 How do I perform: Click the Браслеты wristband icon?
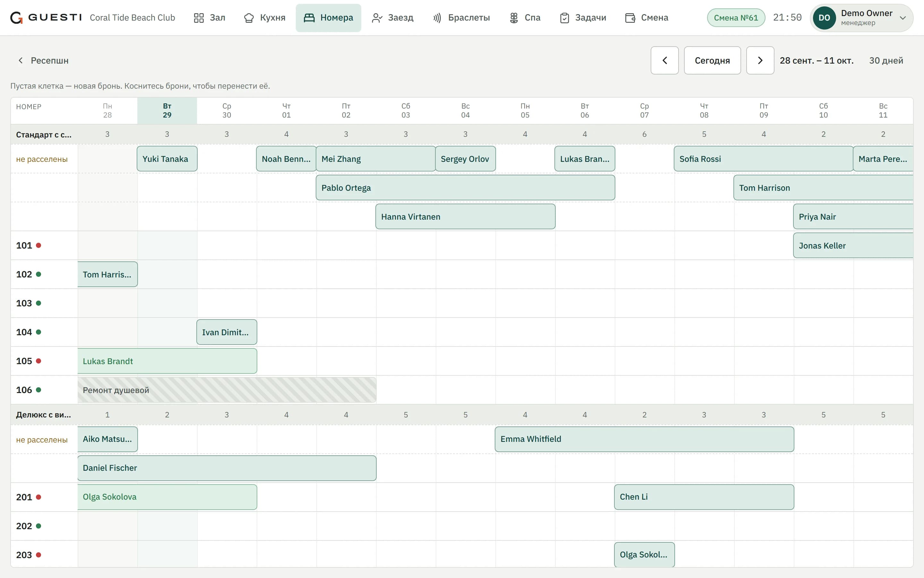click(x=437, y=18)
